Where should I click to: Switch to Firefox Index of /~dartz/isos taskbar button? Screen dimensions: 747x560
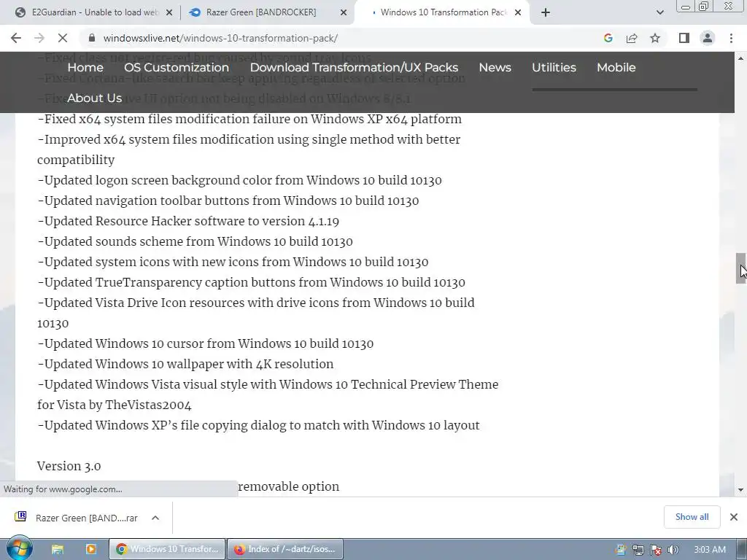point(285,549)
